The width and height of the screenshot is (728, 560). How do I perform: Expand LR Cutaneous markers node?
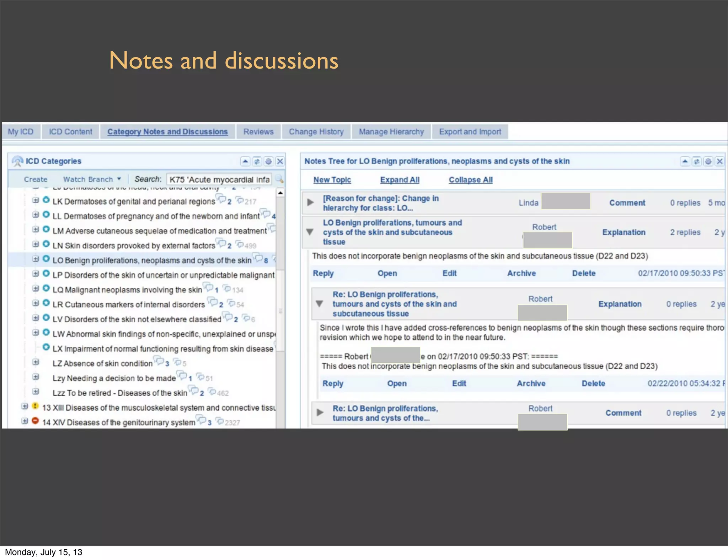pos(36,303)
